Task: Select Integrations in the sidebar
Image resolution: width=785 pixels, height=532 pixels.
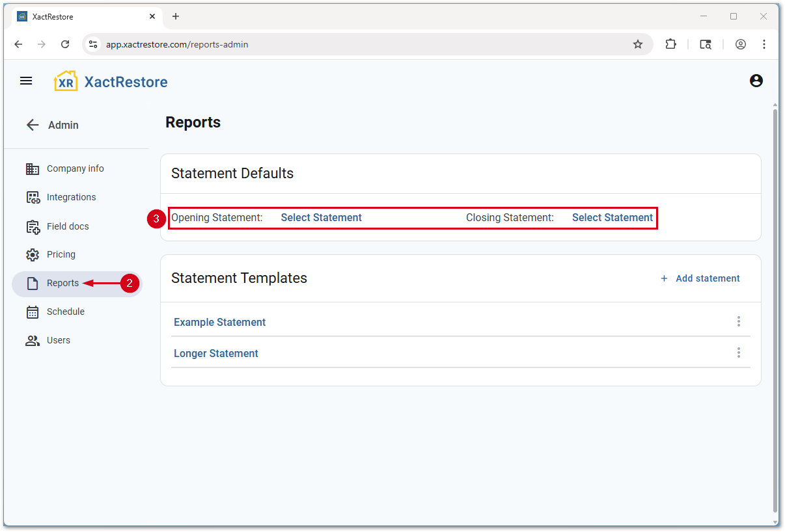Action: point(71,197)
